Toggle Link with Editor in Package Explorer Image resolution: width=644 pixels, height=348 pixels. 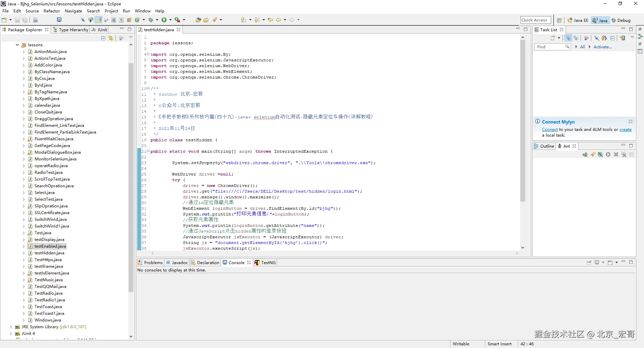pyautogui.click(x=111, y=38)
